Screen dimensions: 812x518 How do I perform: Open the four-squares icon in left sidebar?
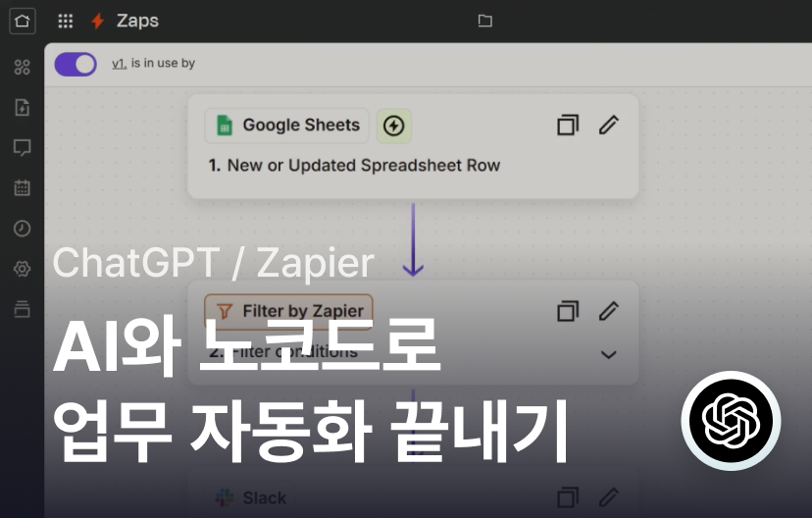tap(22, 68)
